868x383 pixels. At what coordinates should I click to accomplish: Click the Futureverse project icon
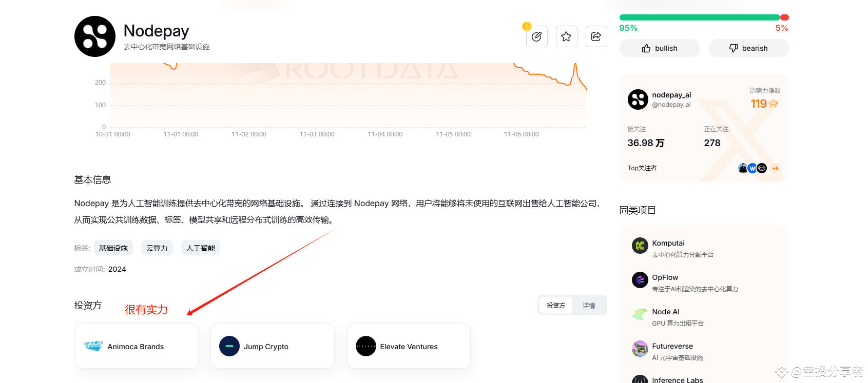640,349
